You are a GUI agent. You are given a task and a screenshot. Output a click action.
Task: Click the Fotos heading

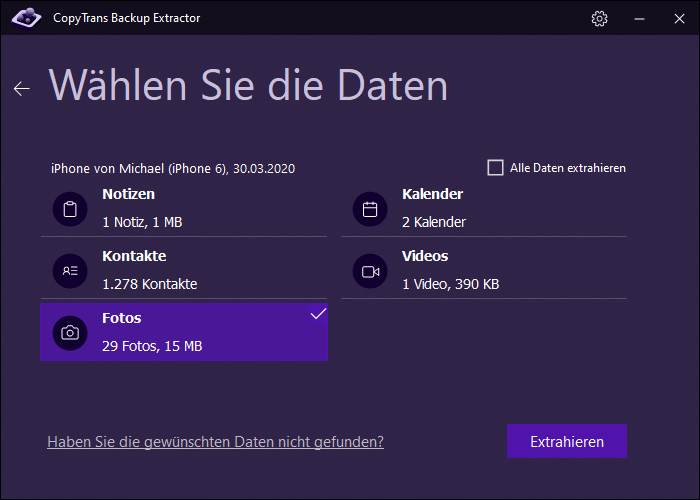121,318
